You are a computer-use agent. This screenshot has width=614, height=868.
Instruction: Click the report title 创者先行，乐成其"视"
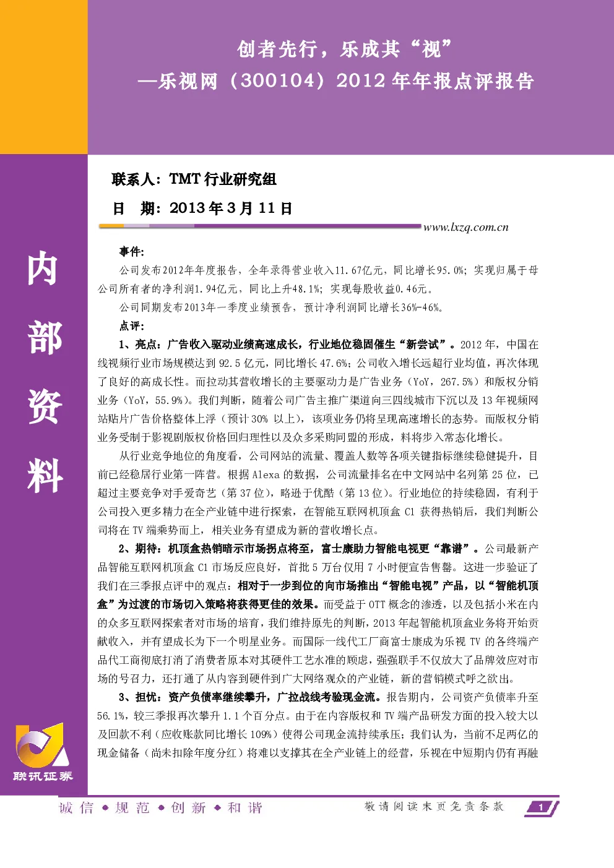344,48
